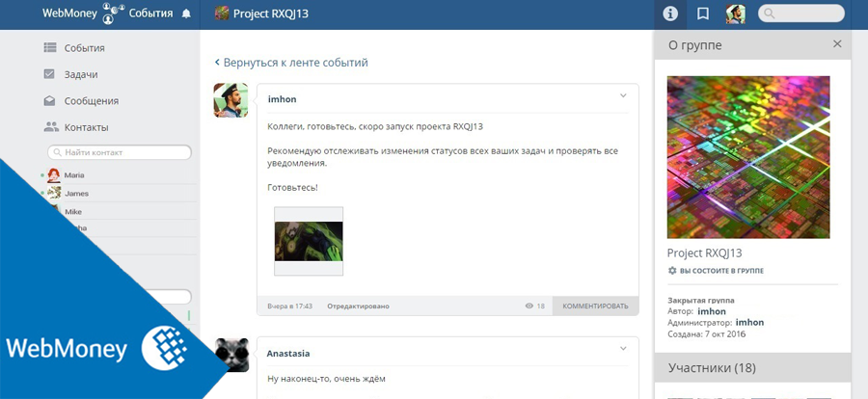The image size is (868, 399).
Task: Click James's avatar in contacts
Action: click(x=54, y=193)
